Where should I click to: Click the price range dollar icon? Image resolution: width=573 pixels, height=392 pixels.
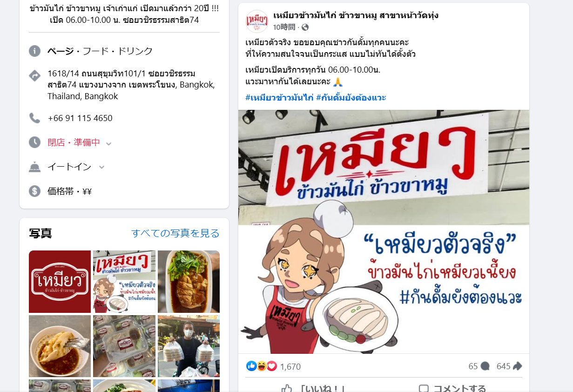pos(35,191)
